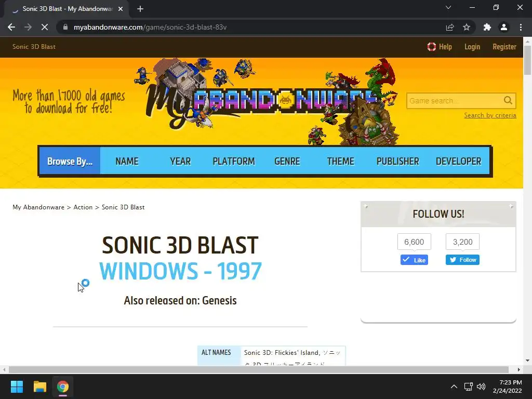Click the 3,200 followers count
Image resolution: width=532 pixels, height=399 pixels.
tap(462, 242)
